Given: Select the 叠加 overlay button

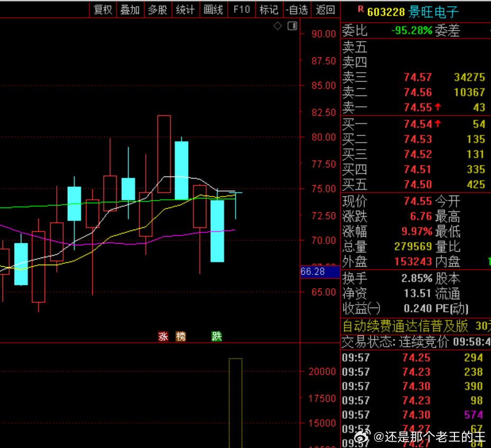Looking at the screenshot, I should [130, 10].
